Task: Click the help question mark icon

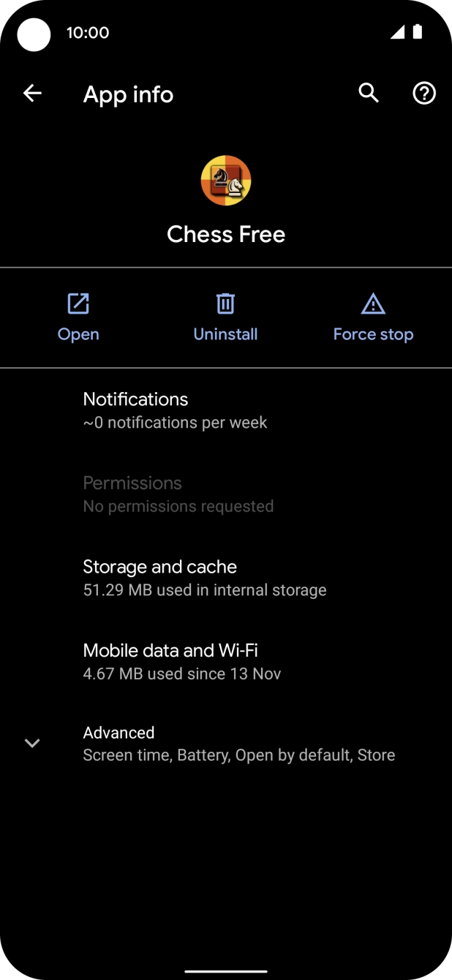Action: 424,94
